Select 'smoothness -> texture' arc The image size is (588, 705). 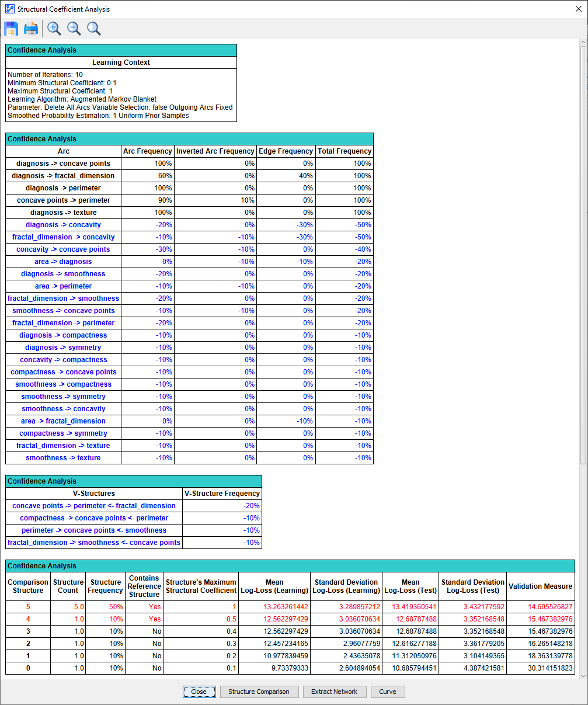coord(63,458)
